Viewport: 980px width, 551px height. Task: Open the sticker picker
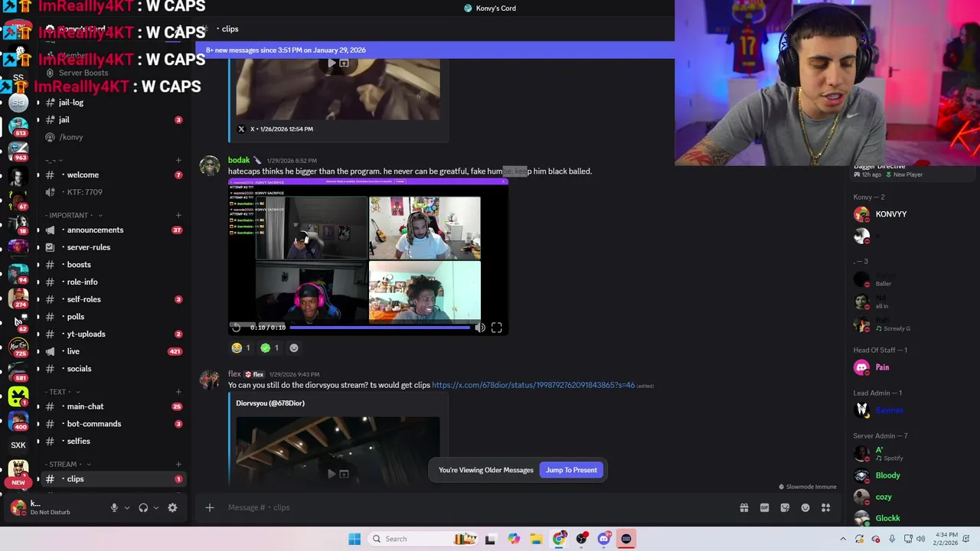[785, 507]
